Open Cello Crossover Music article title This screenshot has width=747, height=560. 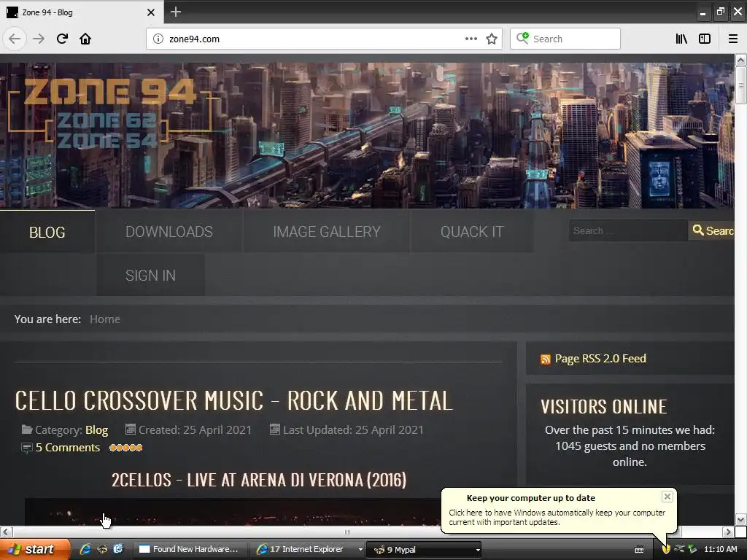pyautogui.click(x=233, y=400)
